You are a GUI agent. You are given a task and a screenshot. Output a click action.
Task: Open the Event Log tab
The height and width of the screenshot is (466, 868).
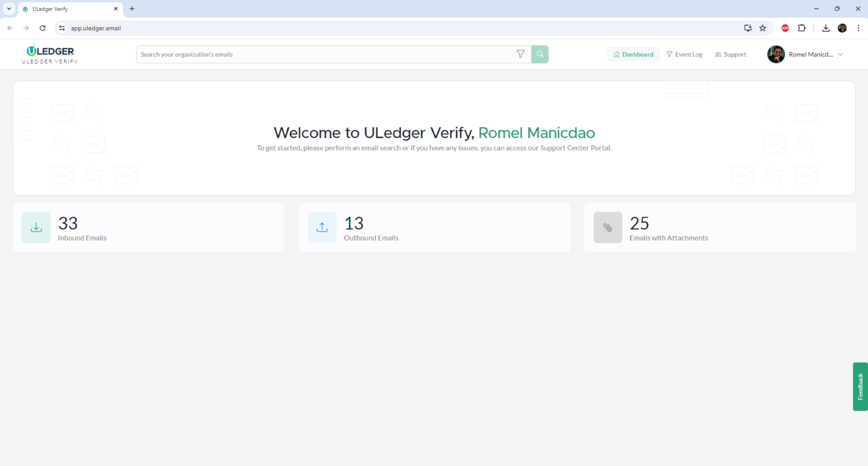684,54
